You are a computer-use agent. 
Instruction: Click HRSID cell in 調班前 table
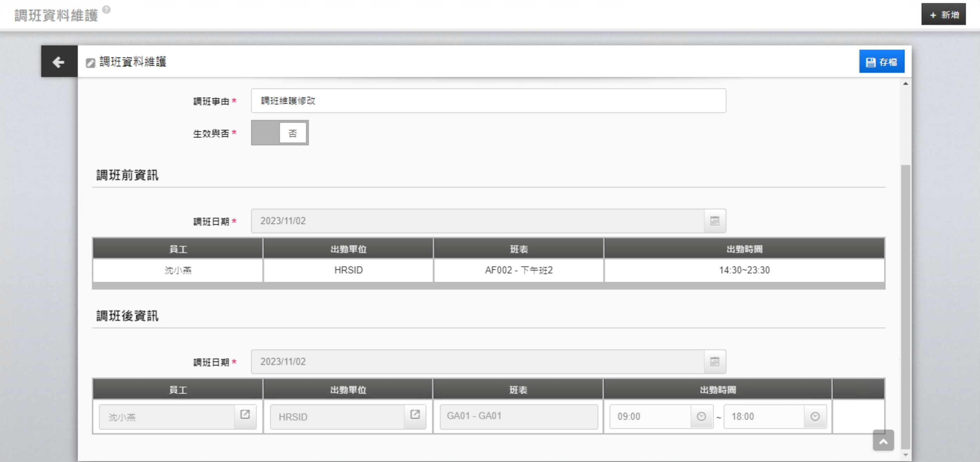[x=348, y=270]
